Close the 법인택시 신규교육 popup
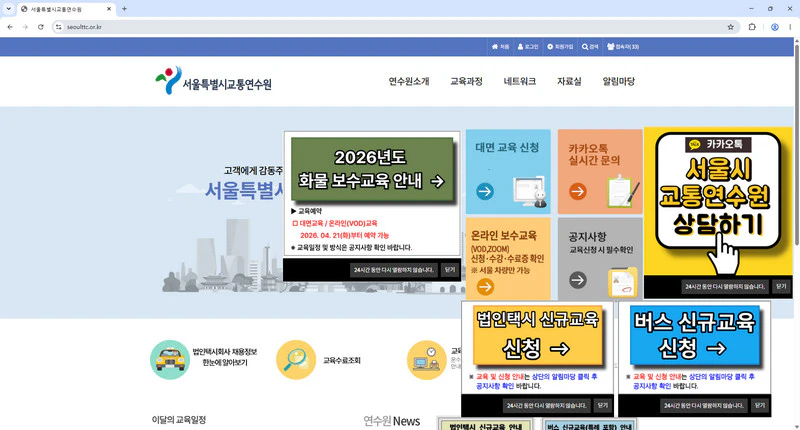Viewport: 800px width, 430px height. [x=603, y=406]
